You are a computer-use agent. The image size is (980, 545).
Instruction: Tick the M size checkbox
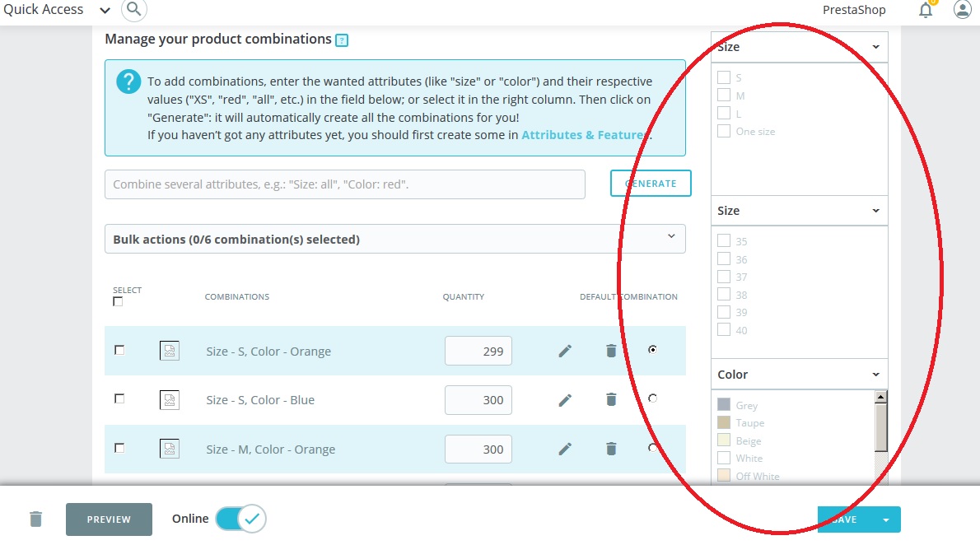point(724,95)
